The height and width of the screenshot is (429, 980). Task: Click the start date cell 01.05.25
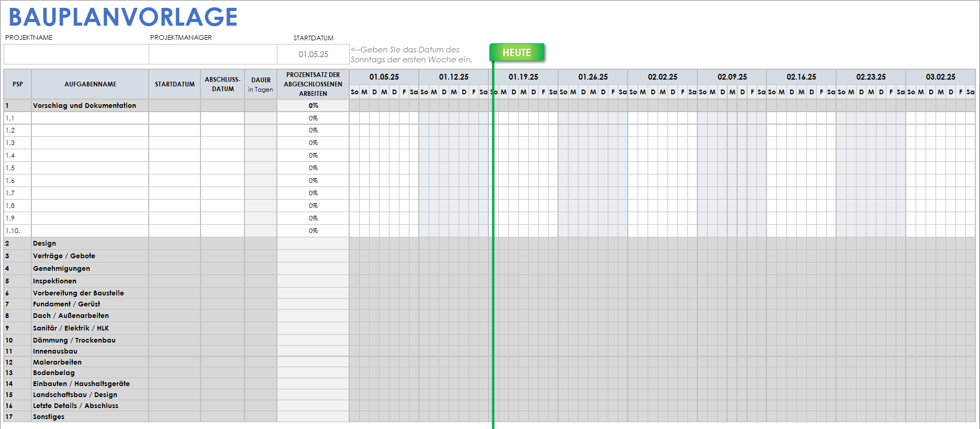pyautogui.click(x=313, y=54)
